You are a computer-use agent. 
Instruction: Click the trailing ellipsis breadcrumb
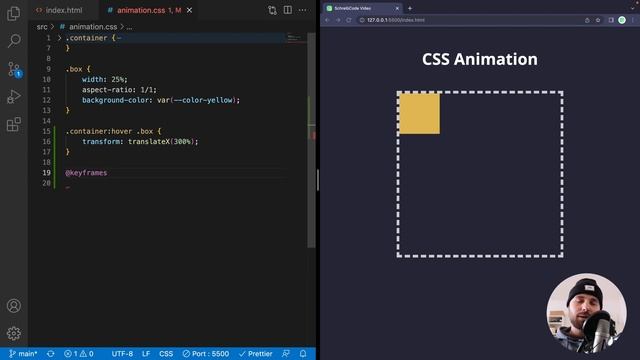point(129,27)
